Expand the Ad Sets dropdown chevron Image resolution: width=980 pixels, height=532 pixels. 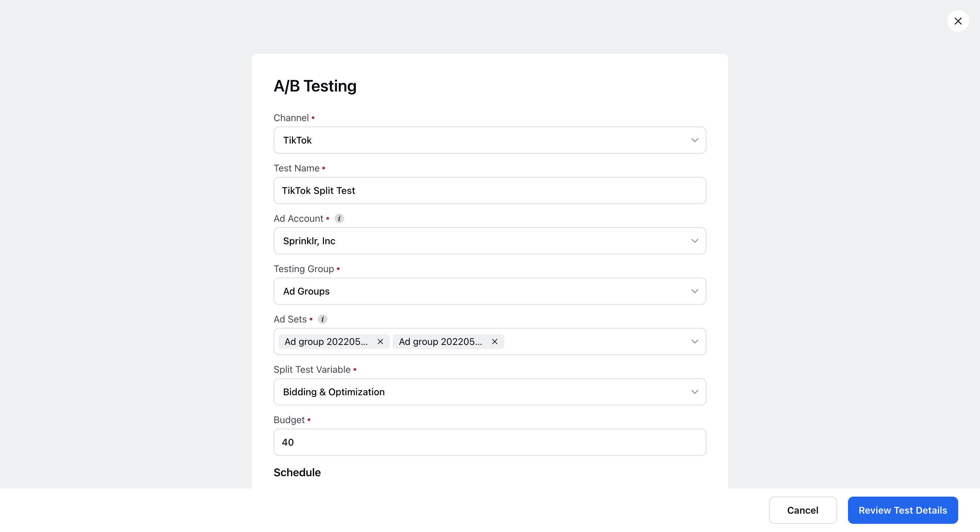click(x=695, y=342)
